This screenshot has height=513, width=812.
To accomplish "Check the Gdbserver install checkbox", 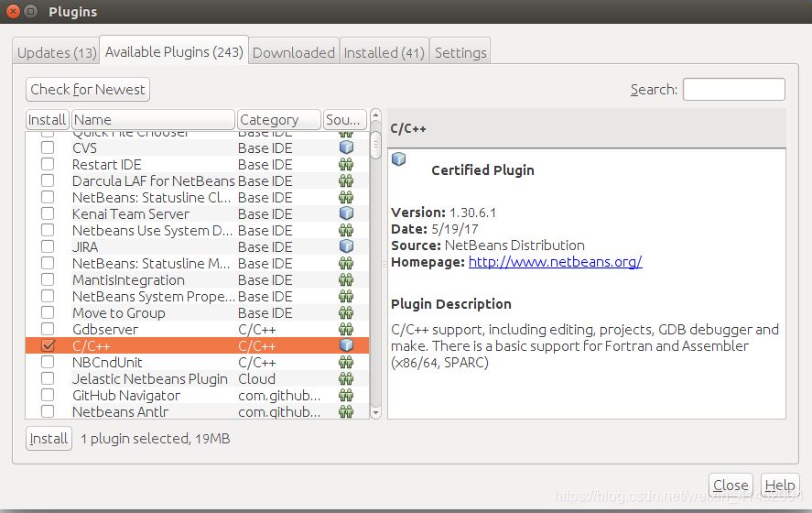I will point(49,329).
